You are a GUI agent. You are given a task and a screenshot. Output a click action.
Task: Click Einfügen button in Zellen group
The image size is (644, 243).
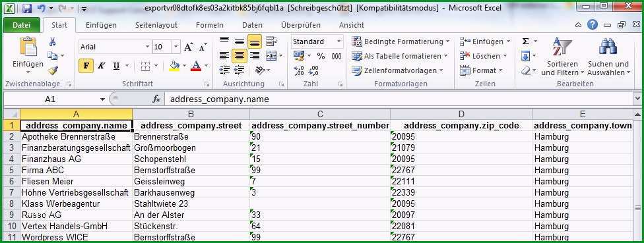click(x=485, y=41)
